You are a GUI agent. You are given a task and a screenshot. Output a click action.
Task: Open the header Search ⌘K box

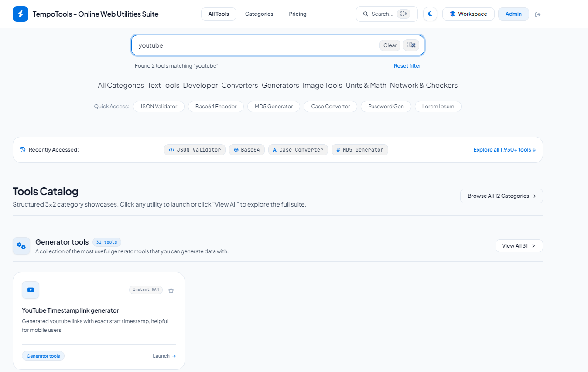(387, 14)
